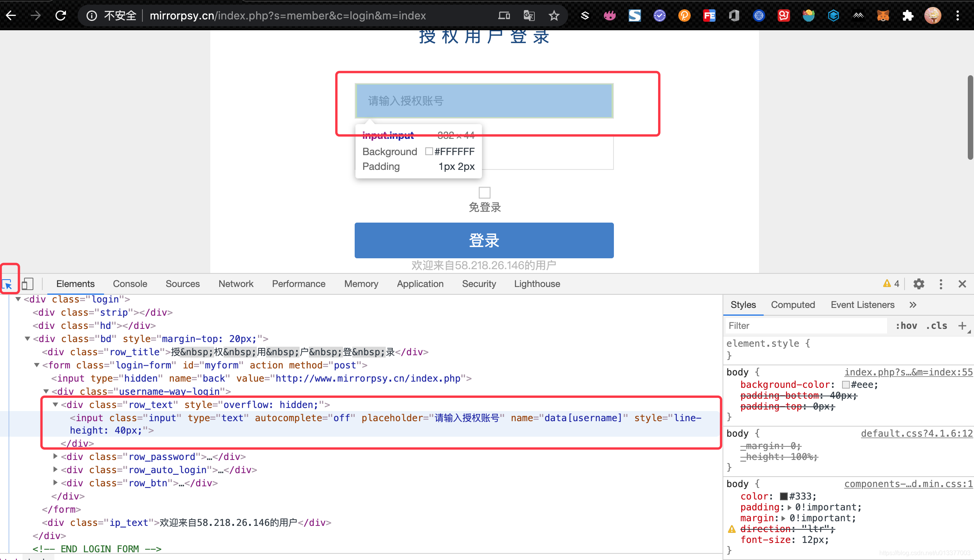Expand the div class username-way-login
The image size is (974, 560).
point(47,392)
